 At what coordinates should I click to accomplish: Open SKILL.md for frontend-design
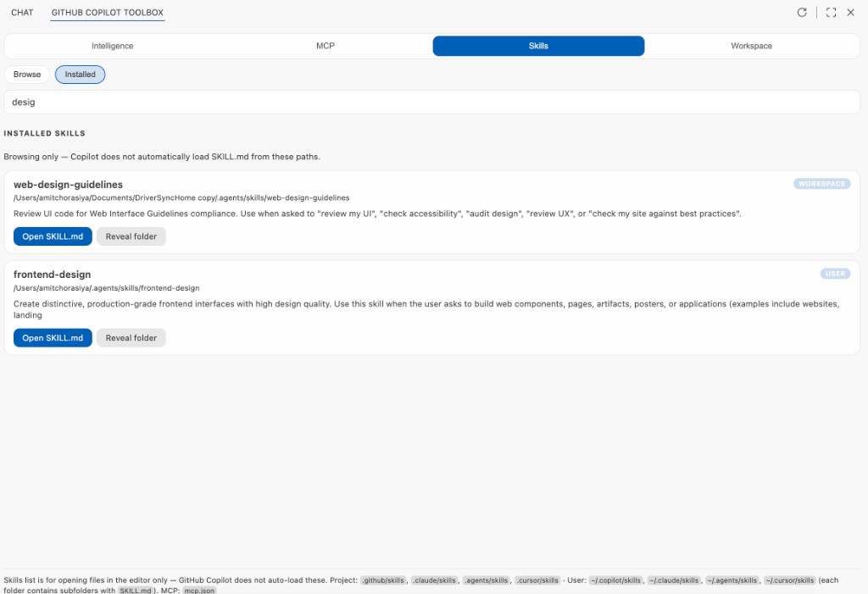tap(53, 336)
